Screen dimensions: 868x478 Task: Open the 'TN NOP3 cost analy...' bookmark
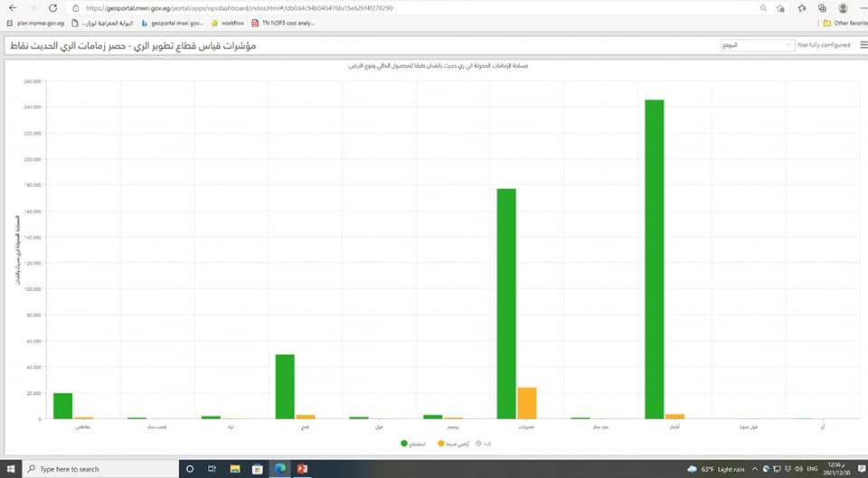285,23
